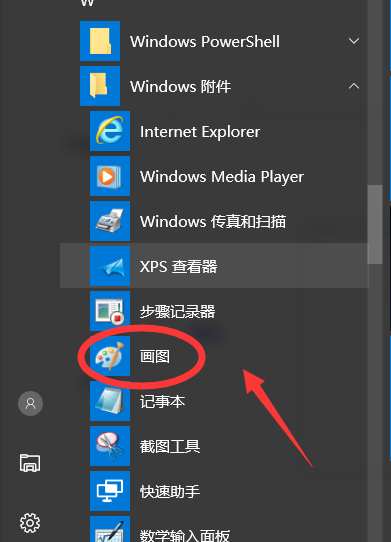This screenshot has width=391, height=542.
Task: Open the Windows PowerShell folder icon
Action: 100,41
